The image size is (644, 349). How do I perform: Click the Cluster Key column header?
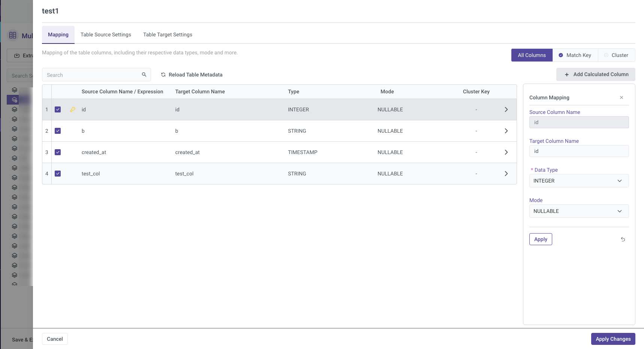pyautogui.click(x=476, y=91)
